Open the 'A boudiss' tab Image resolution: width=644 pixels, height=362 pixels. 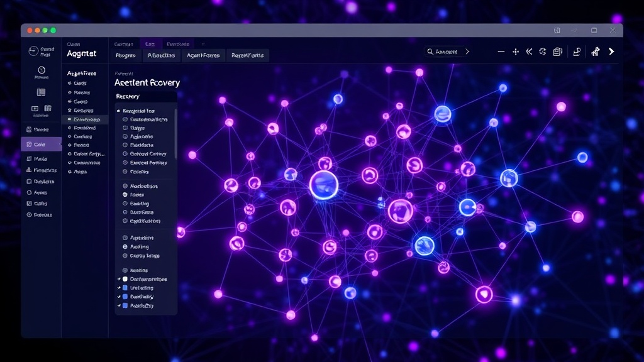point(161,55)
